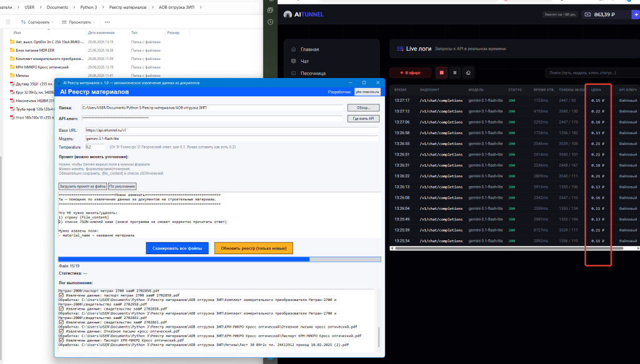Reset prompt with По умолчанию button
This screenshot has width=640, height=364.
pyautogui.click(x=122, y=186)
